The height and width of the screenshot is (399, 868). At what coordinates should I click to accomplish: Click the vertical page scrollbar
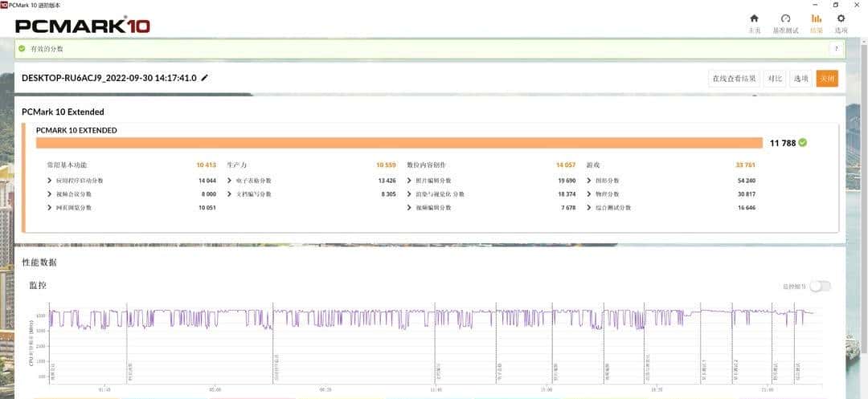[864, 199]
